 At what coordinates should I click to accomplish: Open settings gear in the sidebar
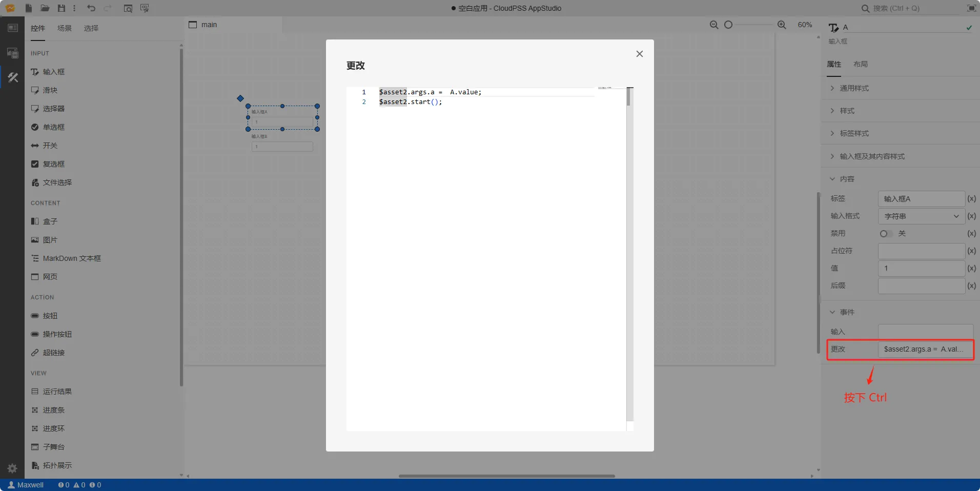pyautogui.click(x=12, y=468)
